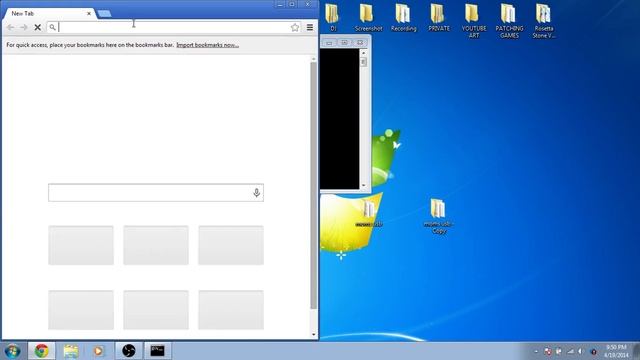The height and width of the screenshot is (360, 640).
Task: Stop loading with the X button
Action: (38, 27)
